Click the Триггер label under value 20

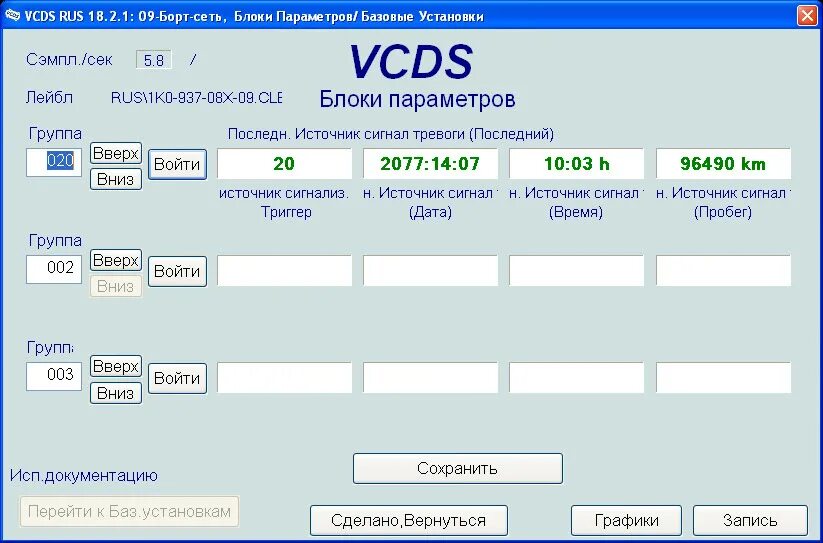pos(286,212)
